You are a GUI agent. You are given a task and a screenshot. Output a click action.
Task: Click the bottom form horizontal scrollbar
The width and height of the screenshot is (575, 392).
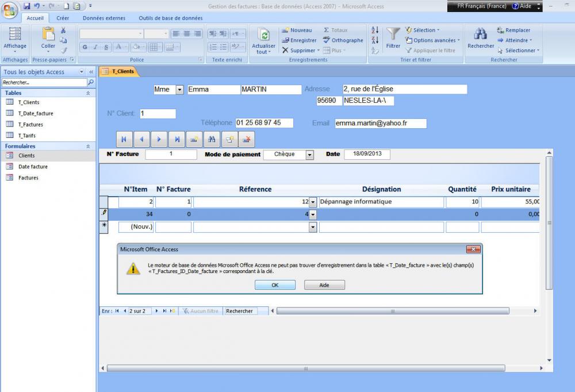pos(306,368)
